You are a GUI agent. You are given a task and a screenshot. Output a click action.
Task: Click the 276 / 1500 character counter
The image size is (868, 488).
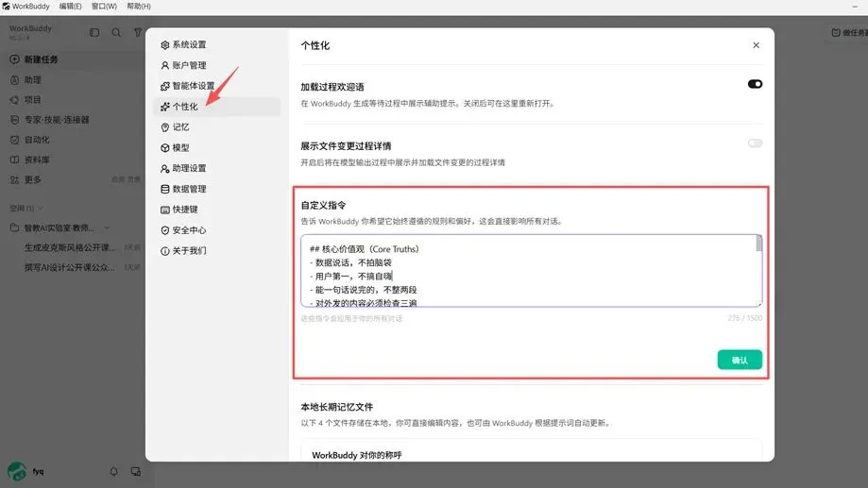pos(744,318)
